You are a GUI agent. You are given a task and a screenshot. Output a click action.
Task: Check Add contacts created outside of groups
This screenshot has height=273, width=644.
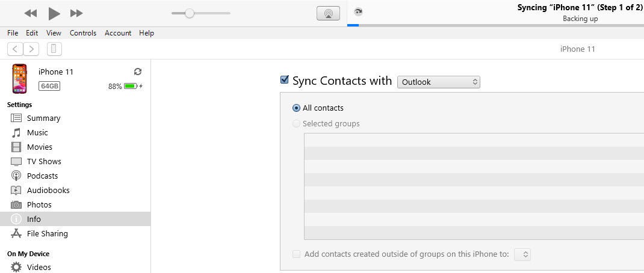click(x=296, y=254)
